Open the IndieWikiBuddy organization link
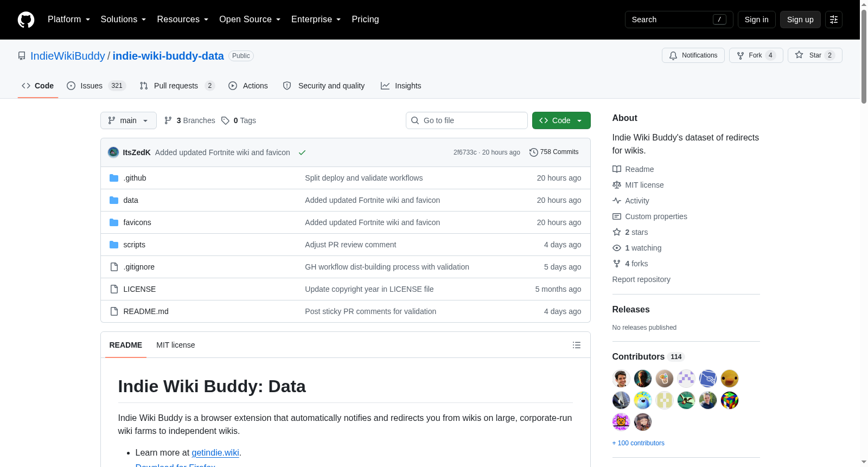 tap(68, 56)
